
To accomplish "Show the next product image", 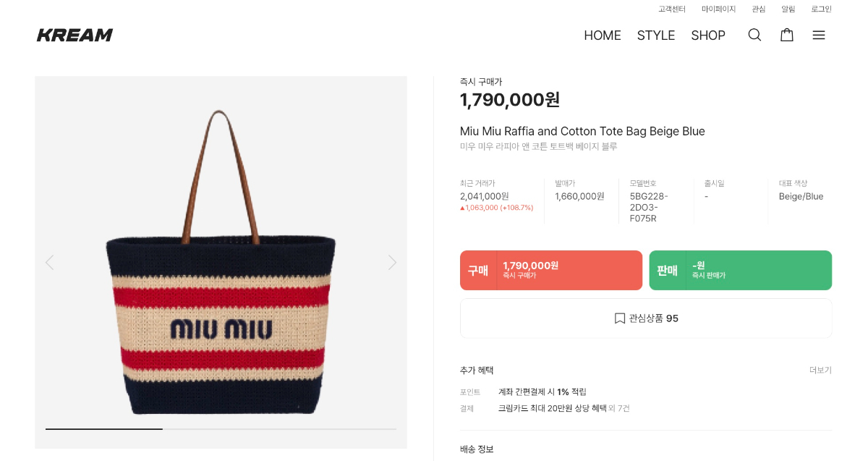I will (x=392, y=262).
